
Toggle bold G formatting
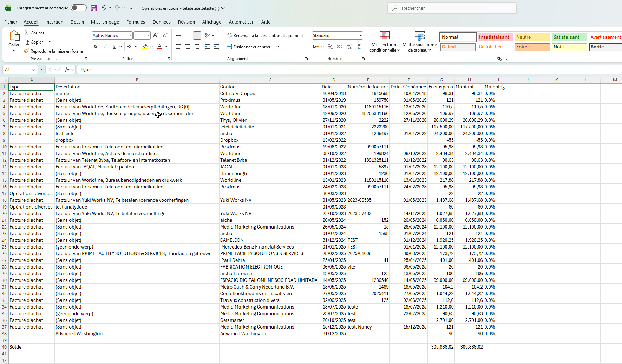click(96, 47)
